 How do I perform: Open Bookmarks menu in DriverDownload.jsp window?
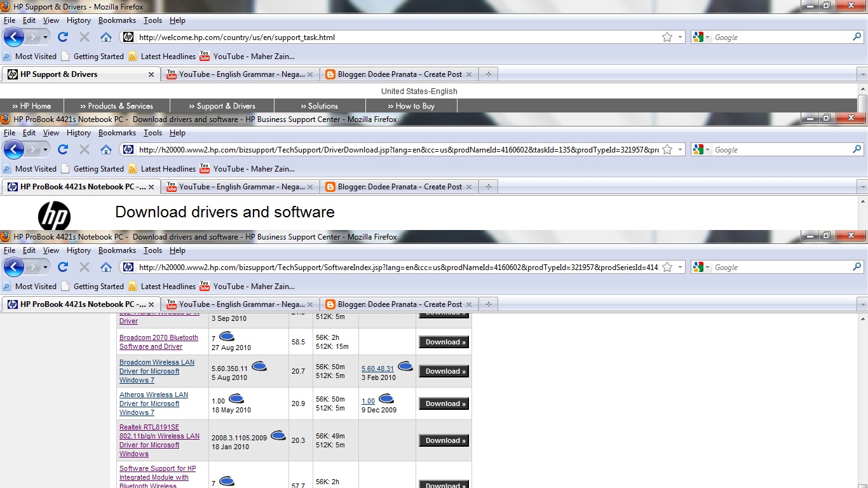point(117,133)
